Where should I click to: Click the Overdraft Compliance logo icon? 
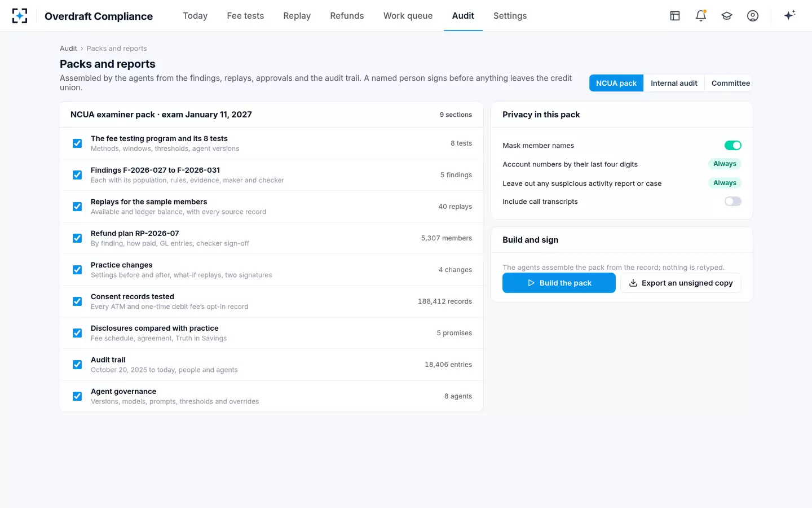click(x=20, y=16)
